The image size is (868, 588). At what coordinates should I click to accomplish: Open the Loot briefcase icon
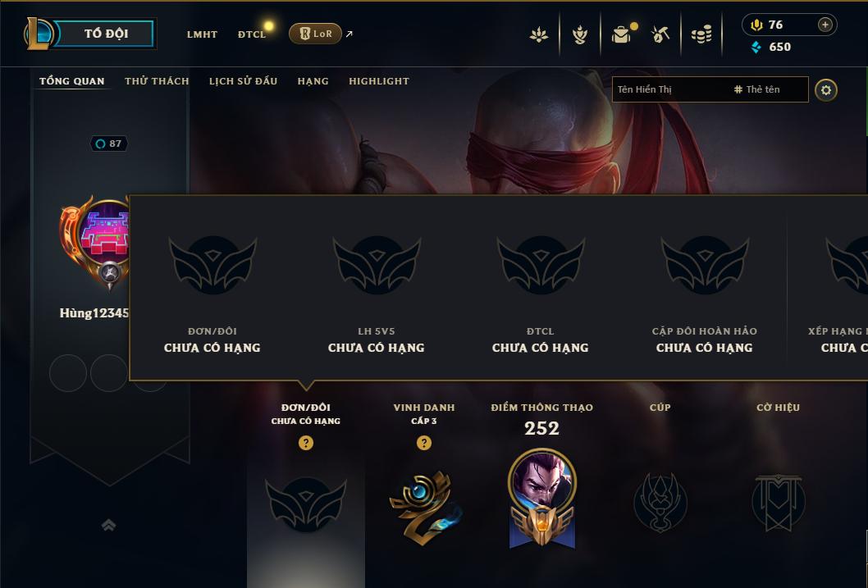point(622,34)
